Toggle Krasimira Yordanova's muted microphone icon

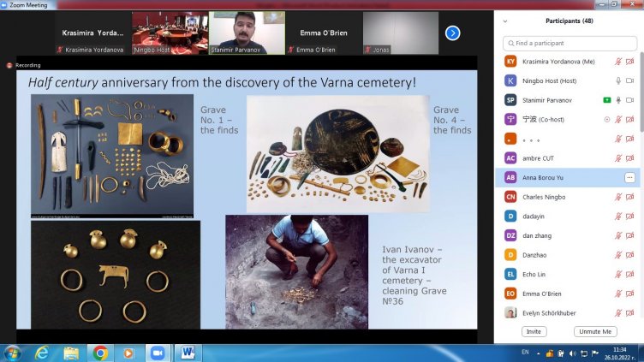617,62
